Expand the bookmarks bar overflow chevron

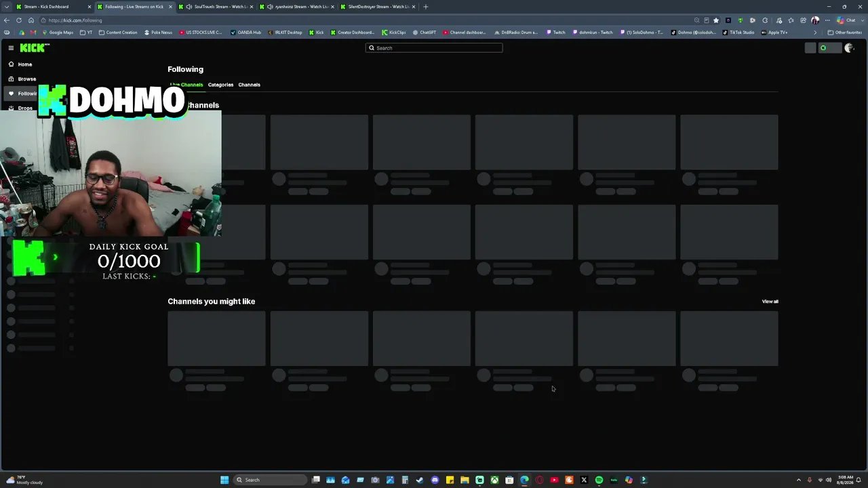[815, 33]
